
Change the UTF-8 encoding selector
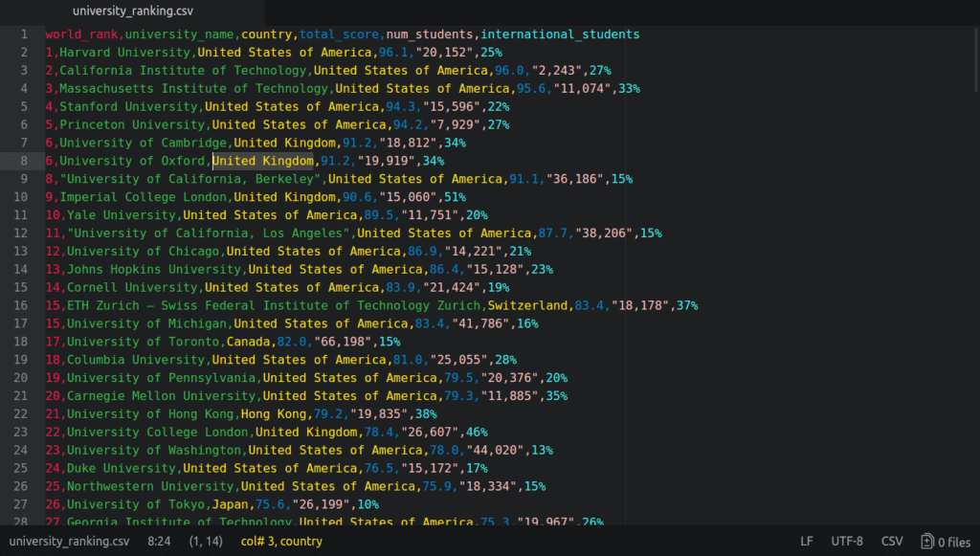click(x=846, y=542)
